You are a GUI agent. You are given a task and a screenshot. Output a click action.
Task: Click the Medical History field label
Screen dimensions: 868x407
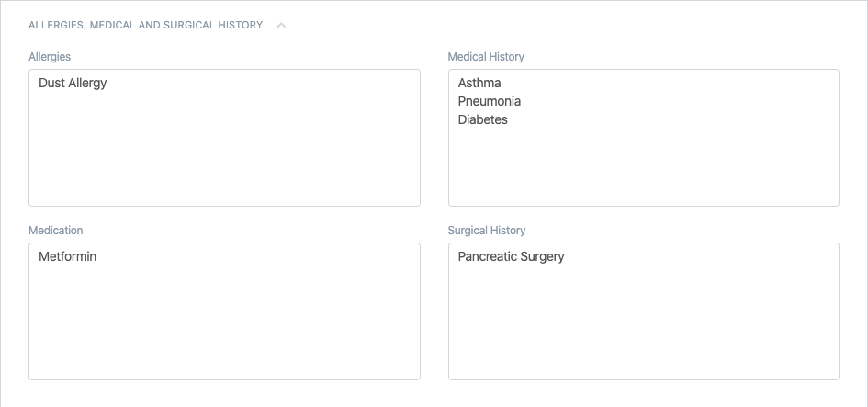click(x=486, y=57)
